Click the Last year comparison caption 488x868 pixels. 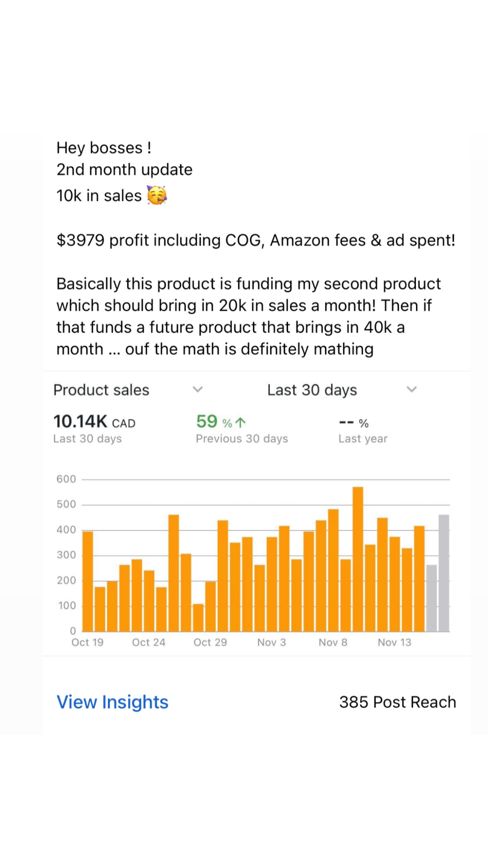pyautogui.click(x=363, y=439)
